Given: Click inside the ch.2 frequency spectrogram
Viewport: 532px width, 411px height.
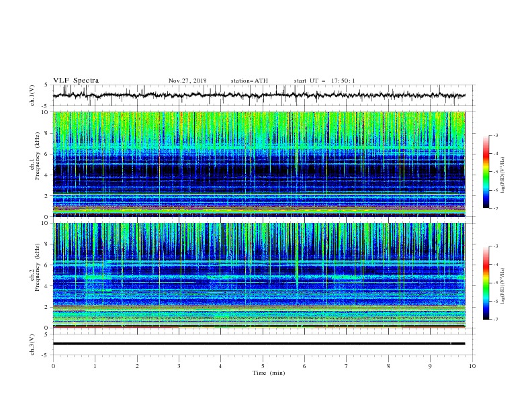Looking at the screenshot, I should point(259,275).
